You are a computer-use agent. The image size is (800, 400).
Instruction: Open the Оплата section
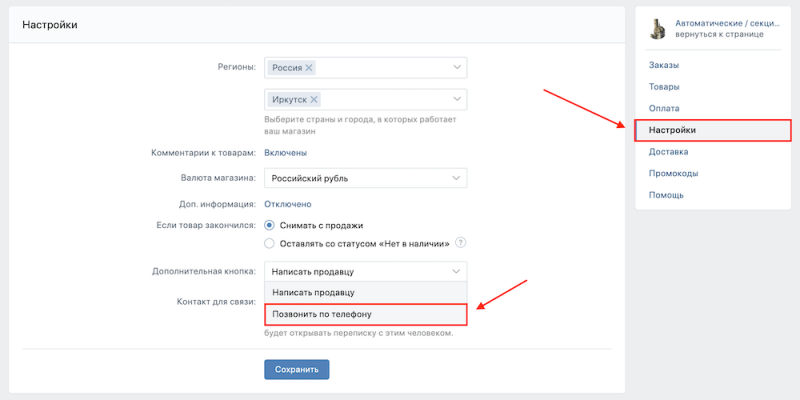[x=664, y=108]
